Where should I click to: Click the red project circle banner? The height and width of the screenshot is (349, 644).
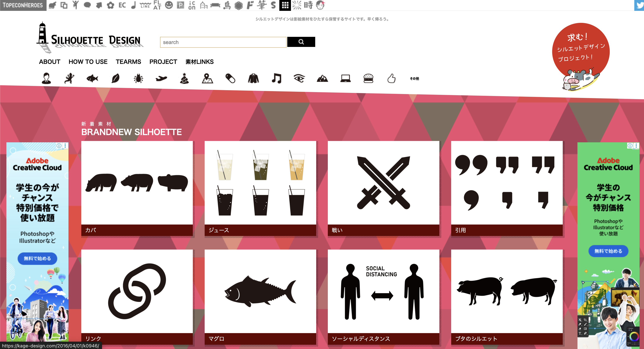[x=581, y=57]
